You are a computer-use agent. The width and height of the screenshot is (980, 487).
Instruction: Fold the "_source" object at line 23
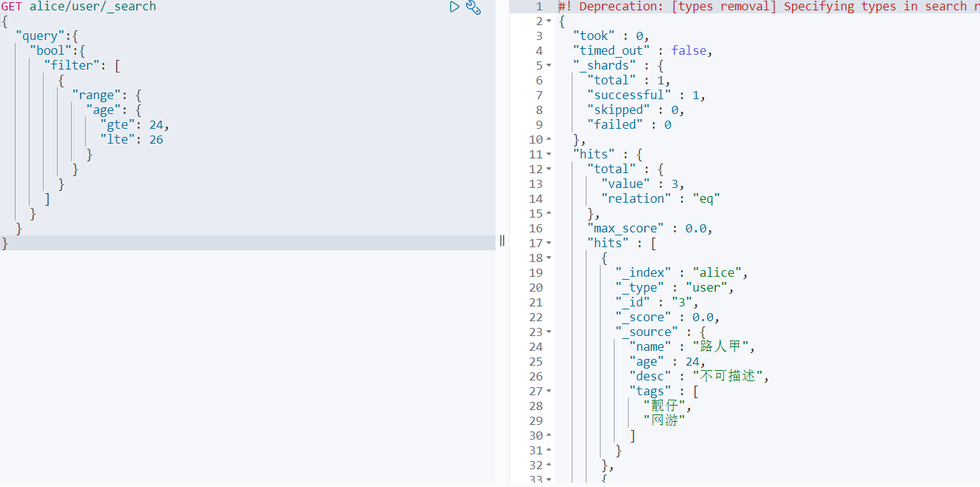tap(549, 332)
